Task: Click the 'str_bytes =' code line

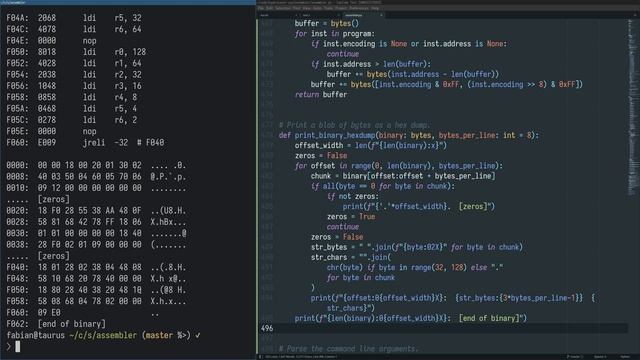Action: click(417, 247)
